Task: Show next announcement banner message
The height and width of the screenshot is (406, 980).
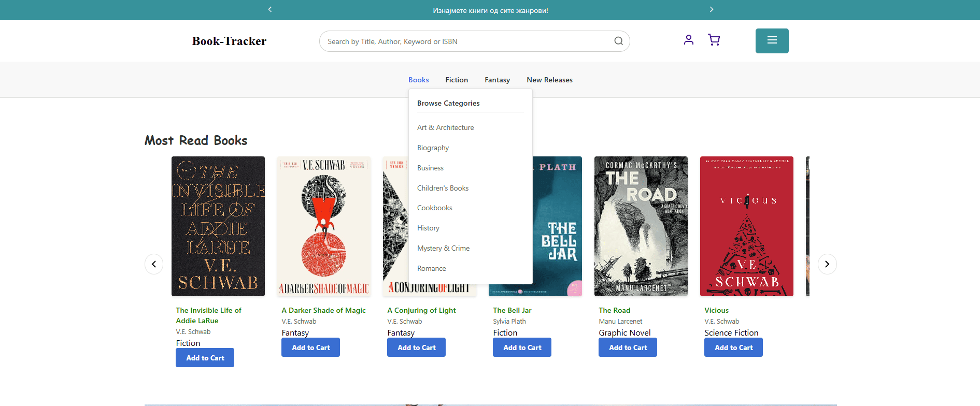Action: (x=711, y=10)
